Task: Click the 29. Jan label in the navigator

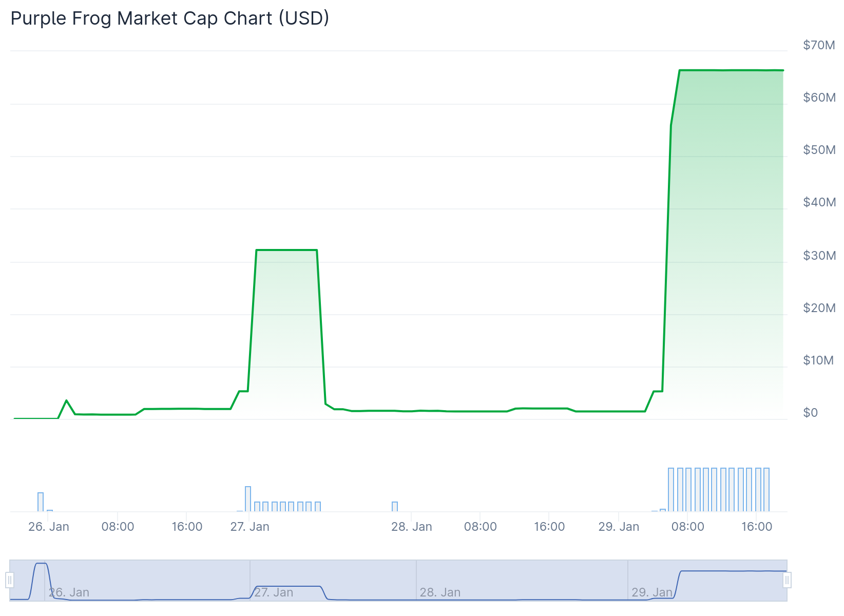Action: [651, 592]
